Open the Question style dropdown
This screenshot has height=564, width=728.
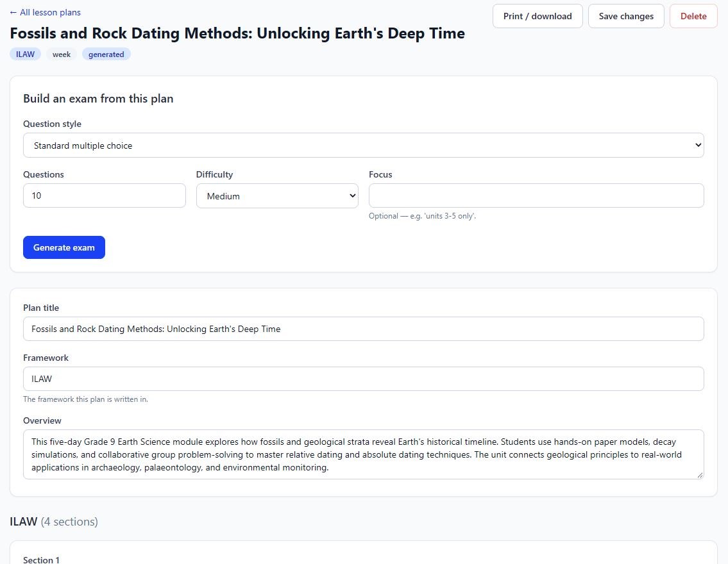click(364, 145)
